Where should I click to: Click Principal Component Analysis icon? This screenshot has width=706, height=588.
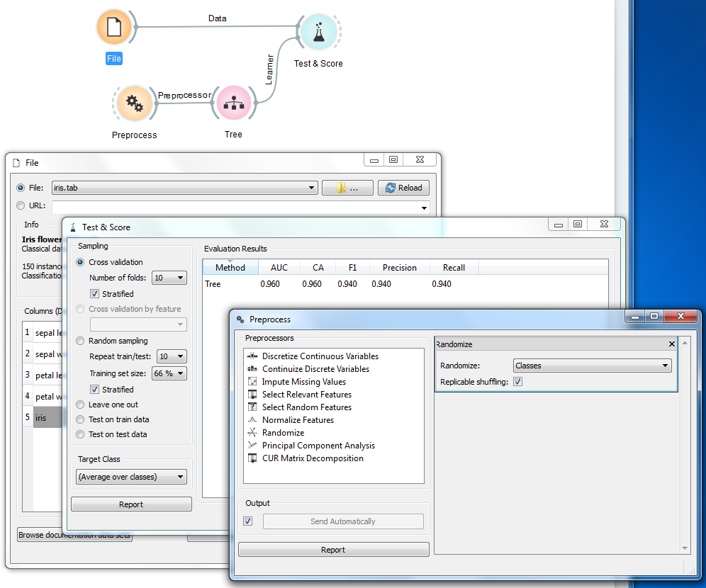pos(252,446)
